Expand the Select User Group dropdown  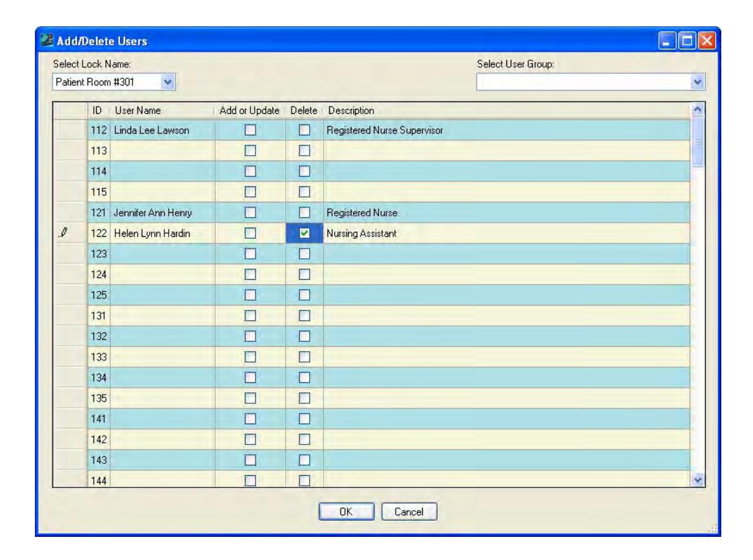(697, 82)
